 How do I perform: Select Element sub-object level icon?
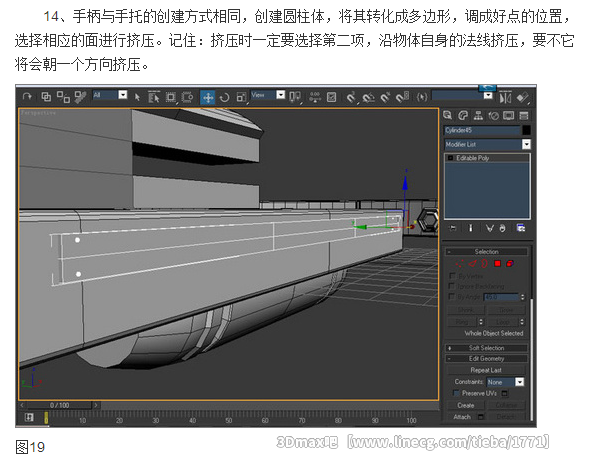click(510, 263)
